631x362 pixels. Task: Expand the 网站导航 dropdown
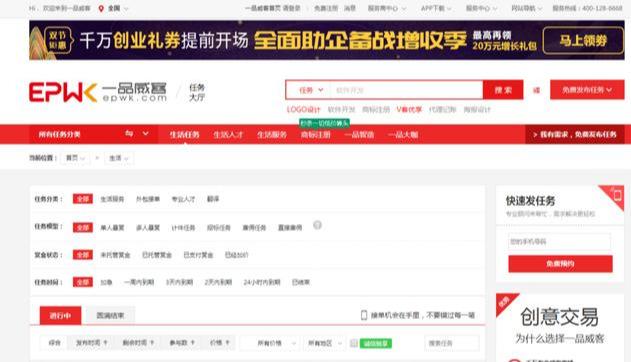[526, 8]
